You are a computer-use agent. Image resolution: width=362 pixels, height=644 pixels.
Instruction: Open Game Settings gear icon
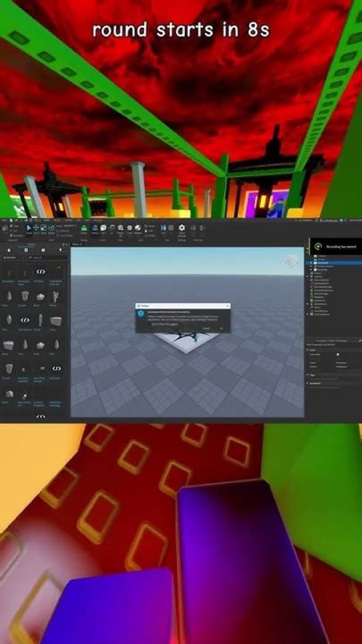point(182,228)
